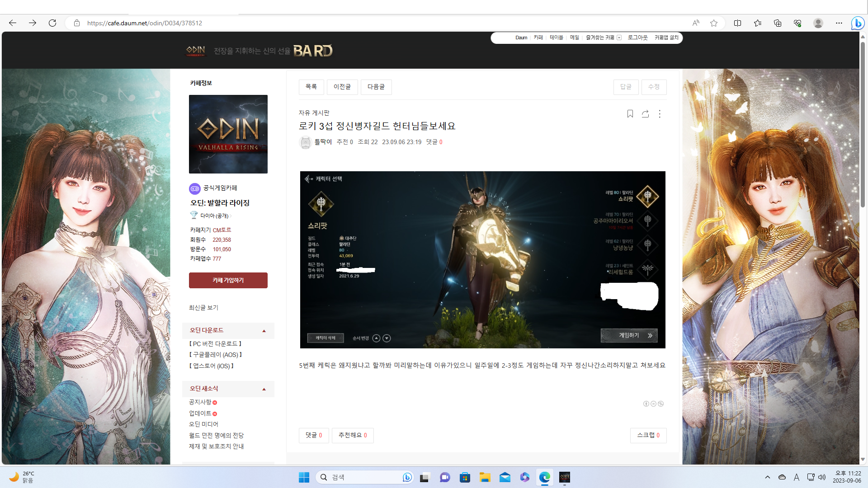868x488 pixels.
Task: Open the read aloud icon in address bar
Action: point(696,23)
